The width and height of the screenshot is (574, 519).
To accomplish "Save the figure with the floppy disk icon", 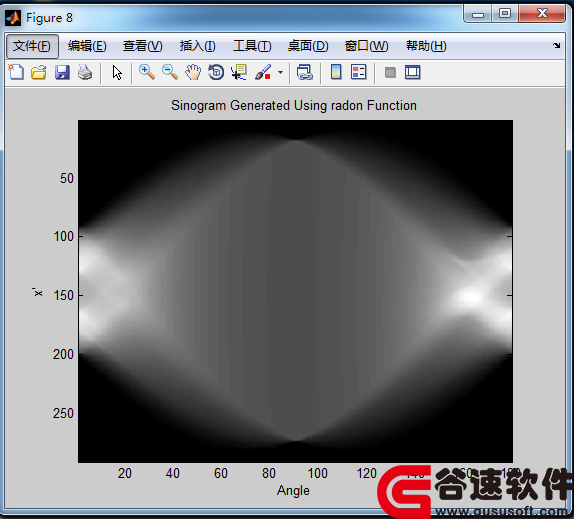I will pyautogui.click(x=62, y=72).
